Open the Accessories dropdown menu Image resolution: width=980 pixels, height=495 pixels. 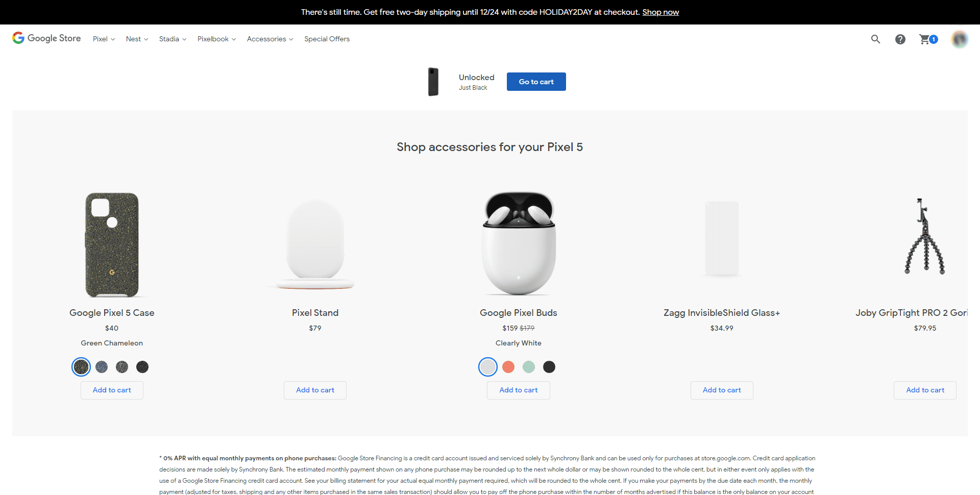(270, 39)
